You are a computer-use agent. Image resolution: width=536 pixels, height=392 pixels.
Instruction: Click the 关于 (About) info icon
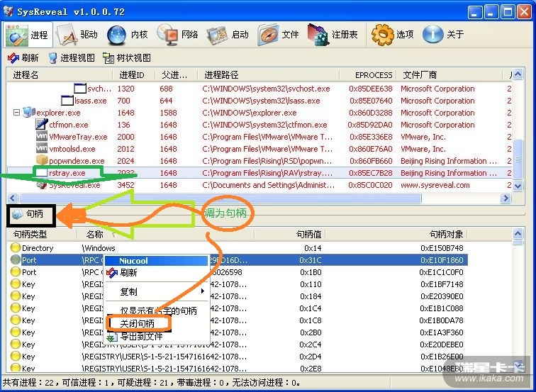(432, 35)
